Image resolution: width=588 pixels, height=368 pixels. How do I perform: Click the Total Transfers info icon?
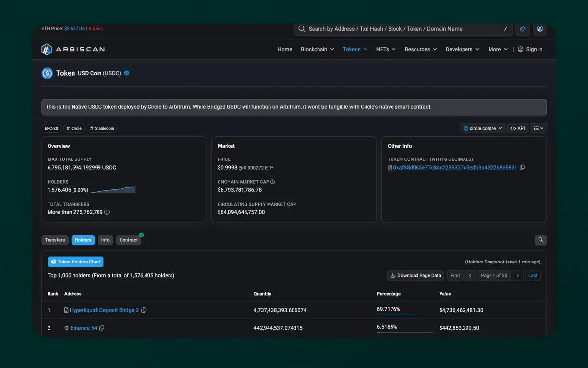point(107,212)
